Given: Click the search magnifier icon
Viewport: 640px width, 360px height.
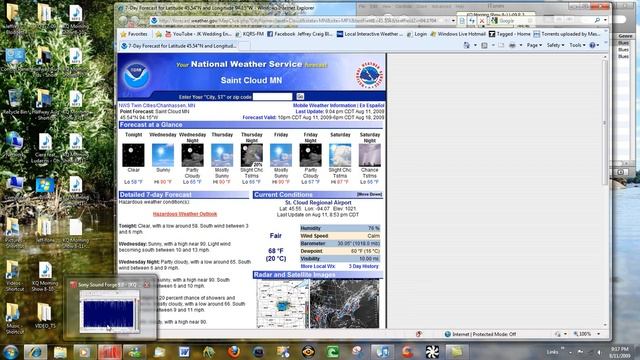Looking at the screenshot, I should click(x=598, y=20).
